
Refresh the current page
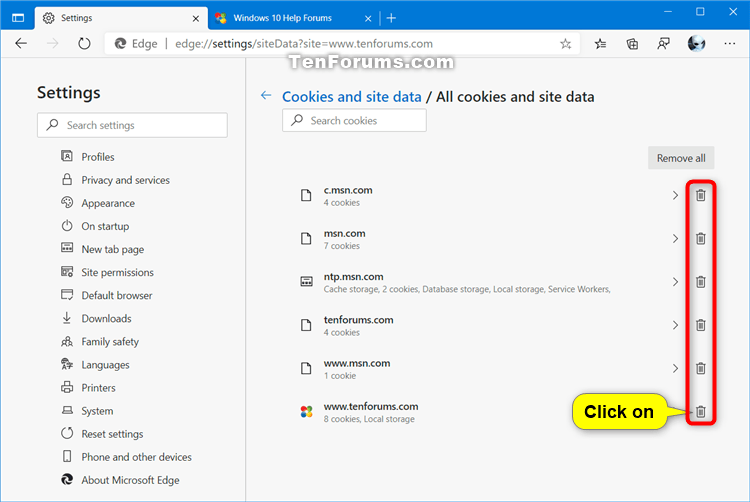[x=84, y=44]
